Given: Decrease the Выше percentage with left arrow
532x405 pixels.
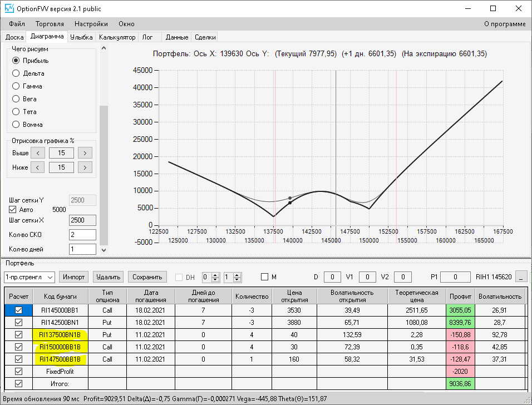Looking at the screenshot, I should pos(38,153).
